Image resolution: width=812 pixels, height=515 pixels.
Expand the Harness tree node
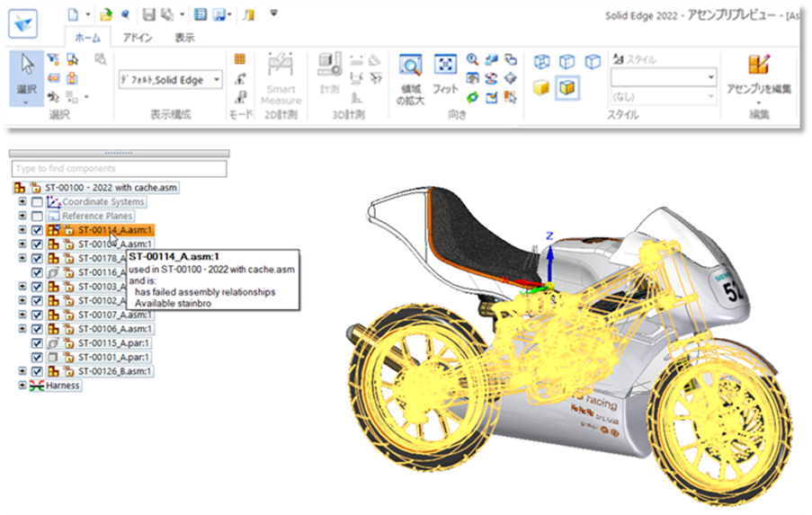click(22, 386)
